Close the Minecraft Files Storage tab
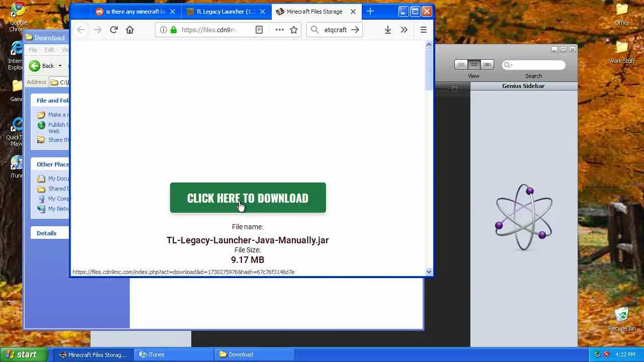Viewport: 644px width, 362px height. coord(353,11)
